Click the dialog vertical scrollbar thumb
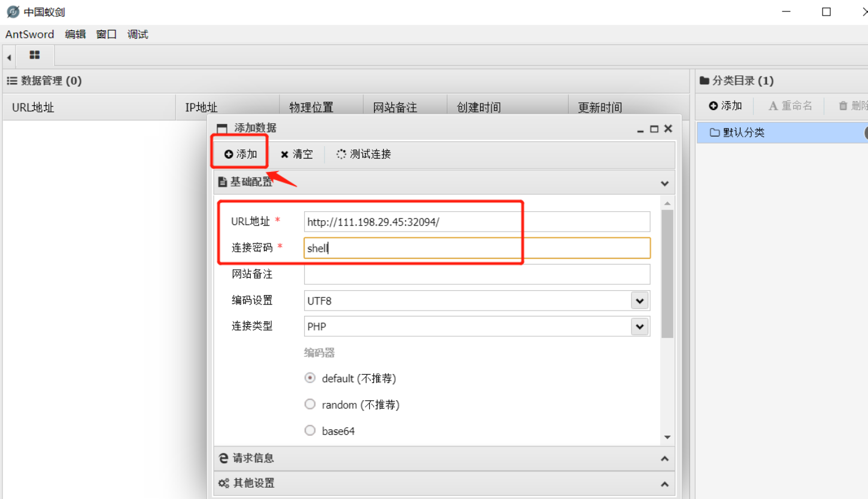 point(667,274)
